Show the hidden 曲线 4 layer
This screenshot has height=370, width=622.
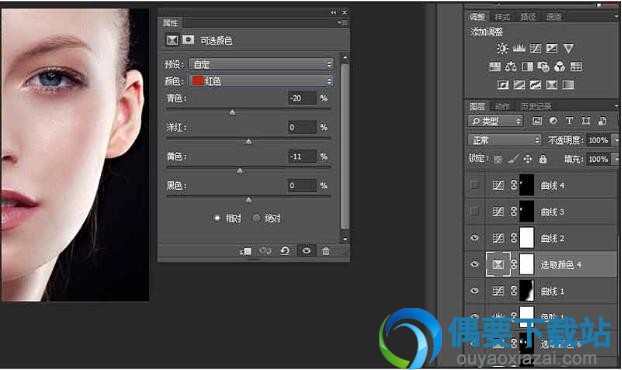(474, 185)
